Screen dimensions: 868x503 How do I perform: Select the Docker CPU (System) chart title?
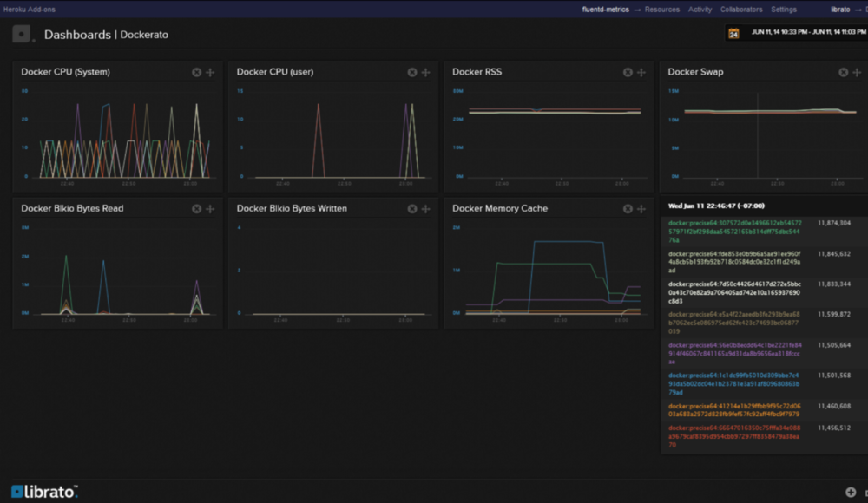[x=65, y=72]
